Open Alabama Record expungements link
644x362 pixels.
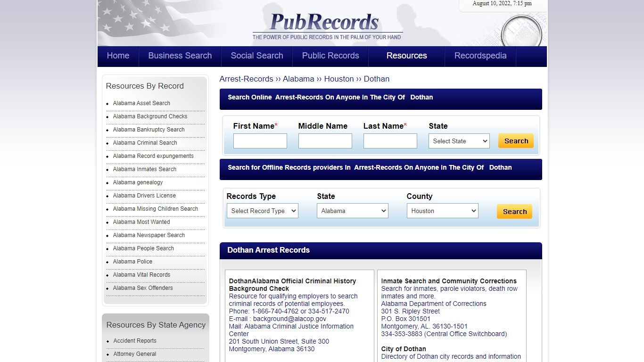153,156
